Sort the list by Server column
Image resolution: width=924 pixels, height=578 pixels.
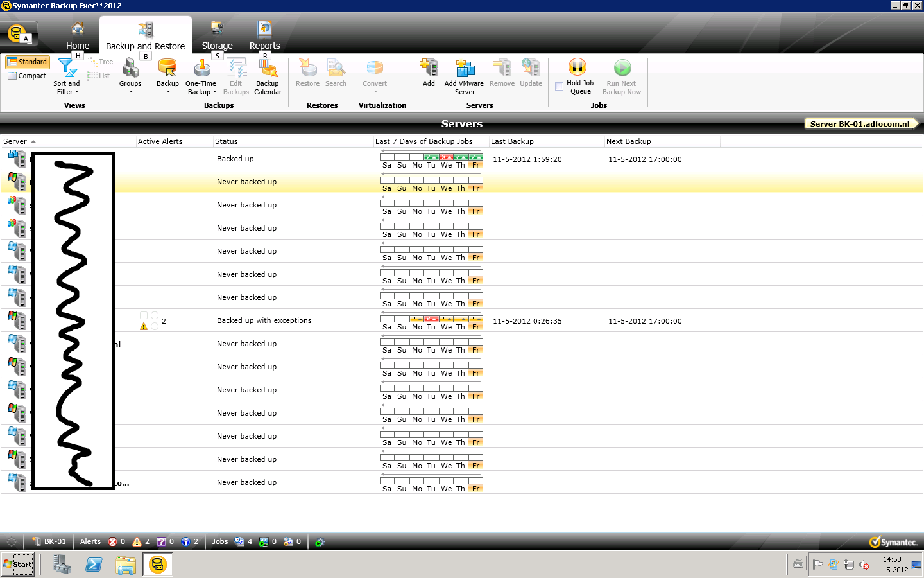click(x=68, y=141)
